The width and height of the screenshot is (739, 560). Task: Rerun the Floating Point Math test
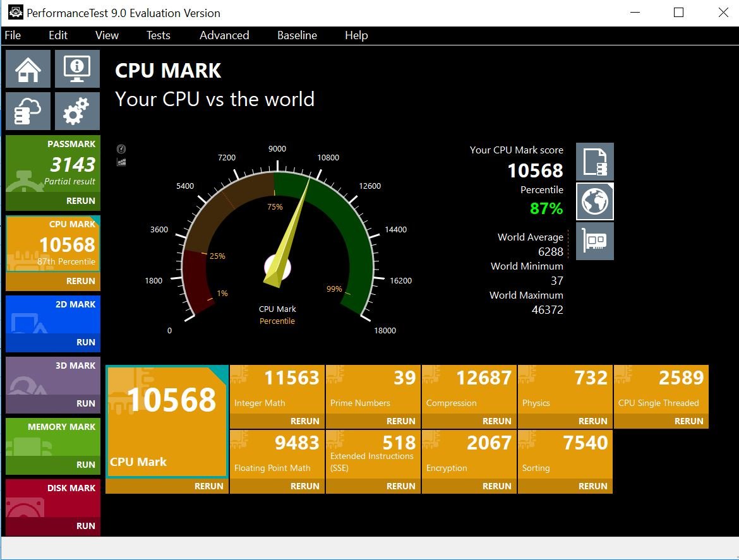277,486
